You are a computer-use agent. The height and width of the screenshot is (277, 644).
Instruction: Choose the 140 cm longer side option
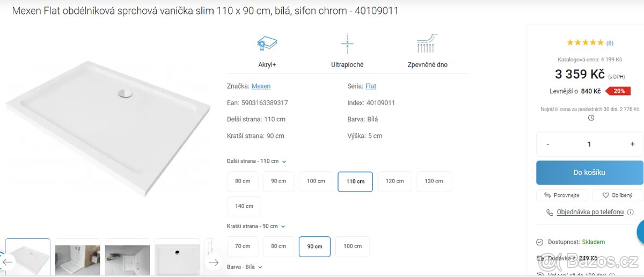tap(244, 206)
